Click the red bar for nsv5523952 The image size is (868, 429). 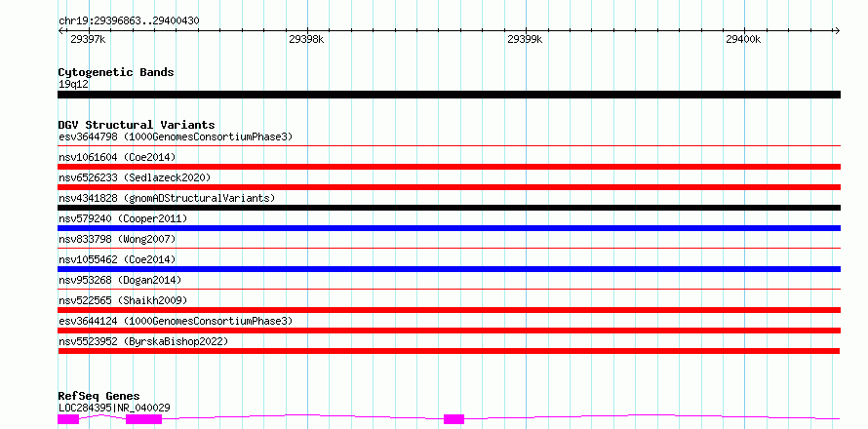pos(449,351)
